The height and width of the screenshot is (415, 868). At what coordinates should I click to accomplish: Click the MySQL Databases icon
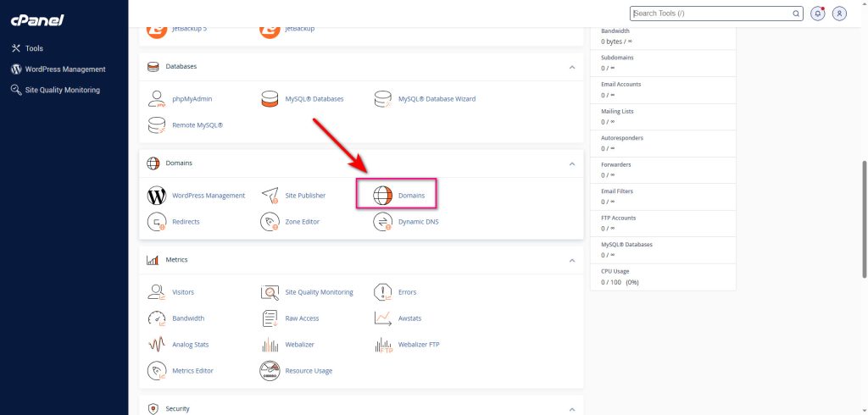270,99
